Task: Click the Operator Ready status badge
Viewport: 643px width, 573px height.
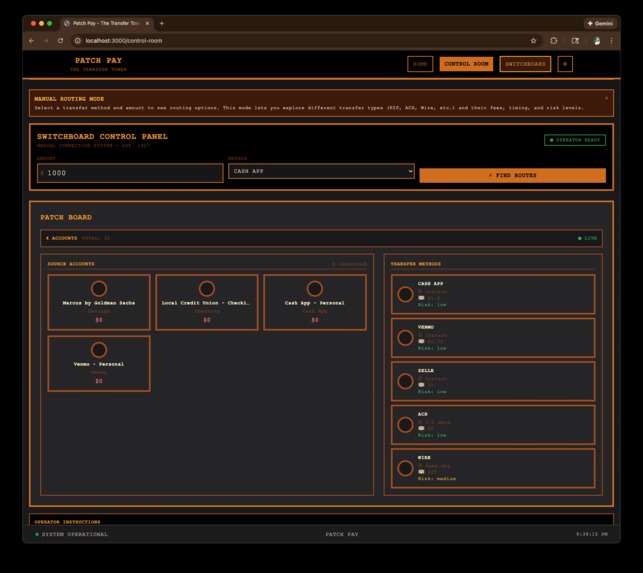Action: (x=575, y=140)
